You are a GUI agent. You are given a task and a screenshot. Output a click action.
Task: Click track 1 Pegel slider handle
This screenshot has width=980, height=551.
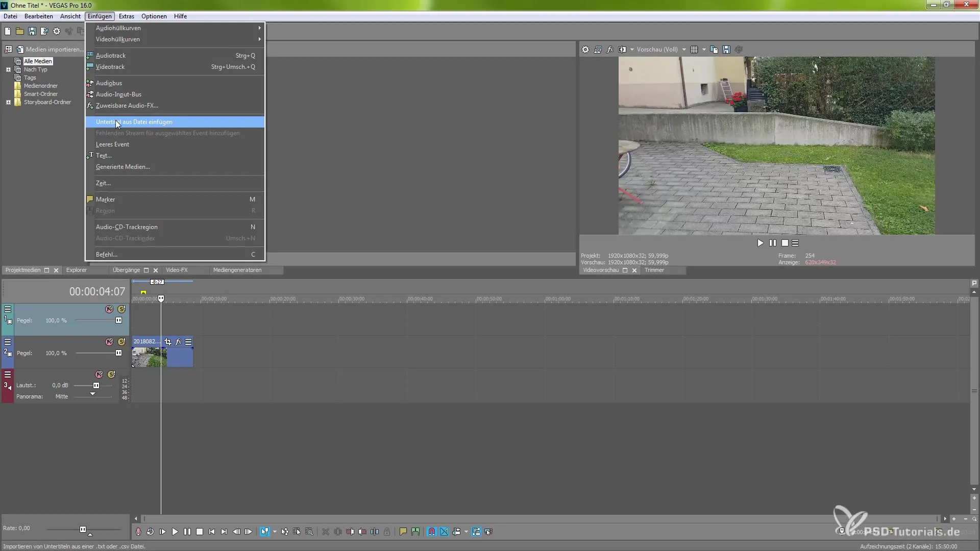tap(118, 320)
